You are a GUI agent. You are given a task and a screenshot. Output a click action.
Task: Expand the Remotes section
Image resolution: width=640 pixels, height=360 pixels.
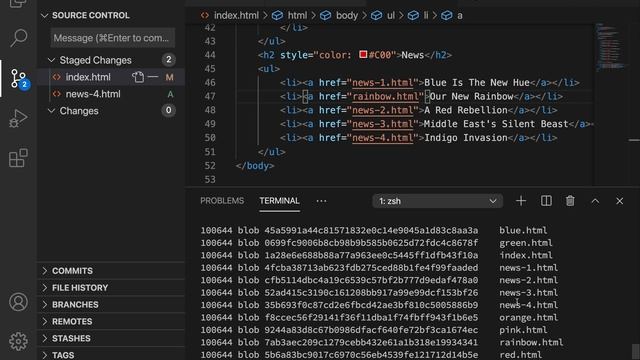[x=111, y=322]
